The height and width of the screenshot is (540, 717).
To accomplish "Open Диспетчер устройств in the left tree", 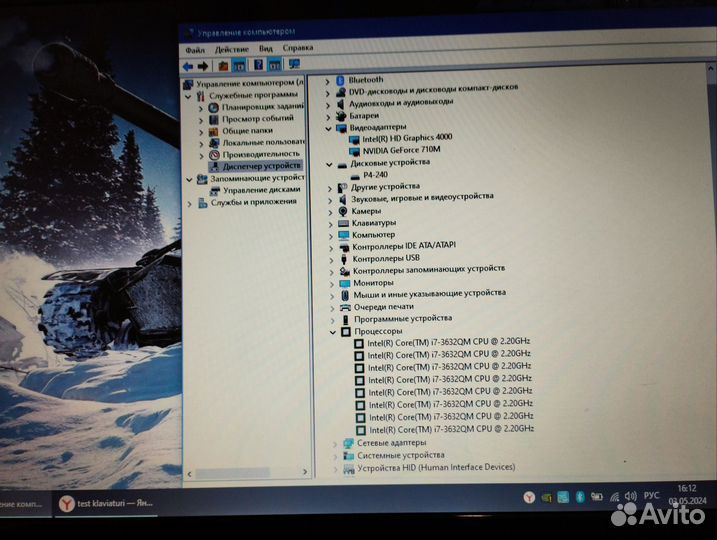I will pos(262,166).
